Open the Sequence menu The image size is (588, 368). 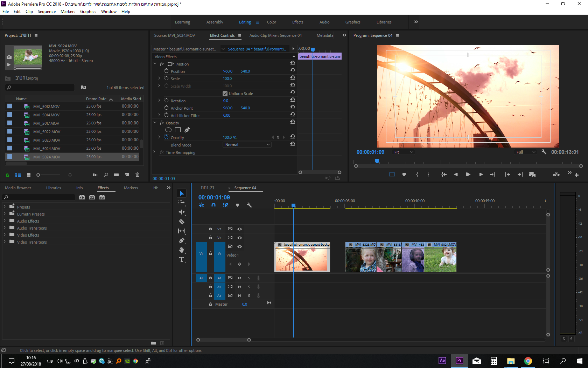[x=47, y=12]
